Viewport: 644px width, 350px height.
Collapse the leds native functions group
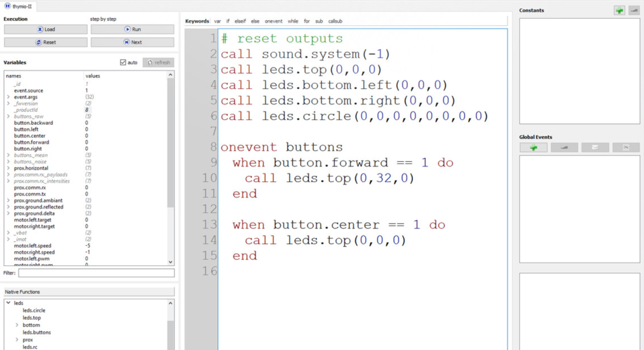pos(8,303)
